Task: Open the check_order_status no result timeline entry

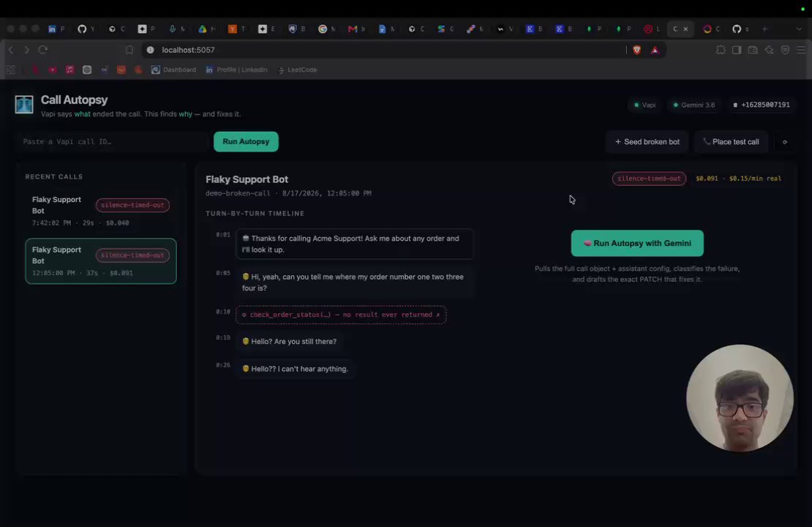Action: click(x=341, y=315)
